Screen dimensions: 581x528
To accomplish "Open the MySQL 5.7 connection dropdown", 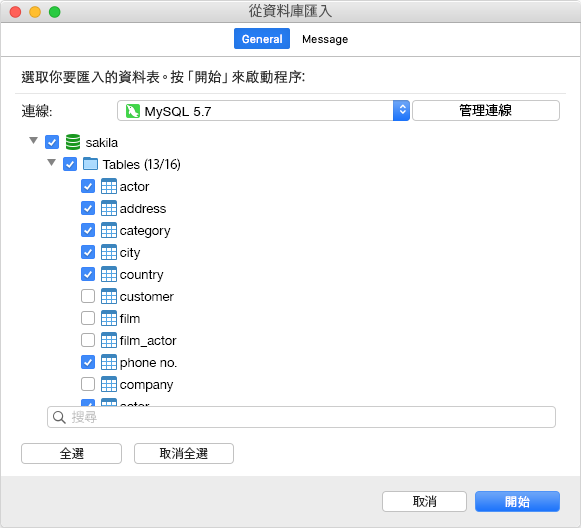I will 263,111.
